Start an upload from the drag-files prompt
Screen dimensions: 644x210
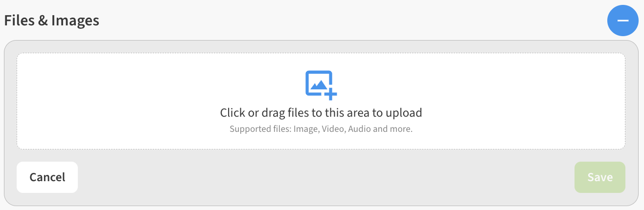tap(321, 113)
